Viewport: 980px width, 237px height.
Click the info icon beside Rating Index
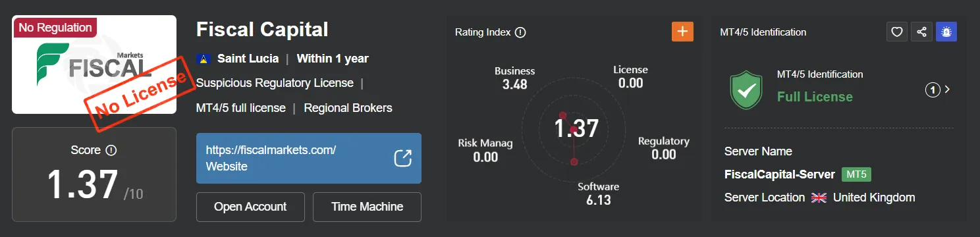(520, 32)
